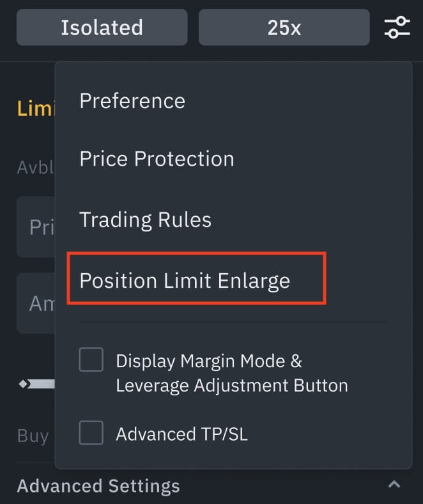Click the amount slider track

[41, 384]
